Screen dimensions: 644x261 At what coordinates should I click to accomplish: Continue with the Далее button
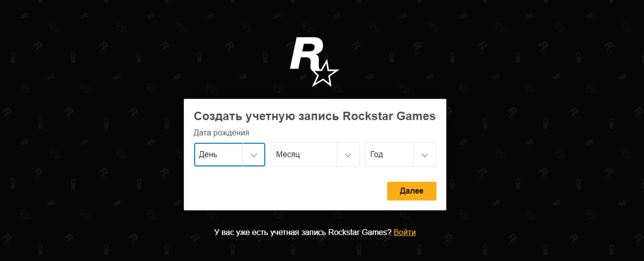412,191
